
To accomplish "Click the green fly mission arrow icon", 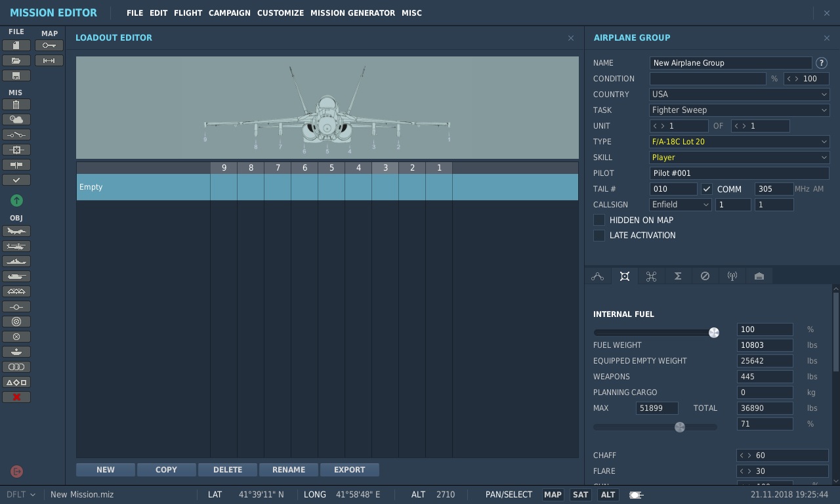I will click(x=16, y=200).
